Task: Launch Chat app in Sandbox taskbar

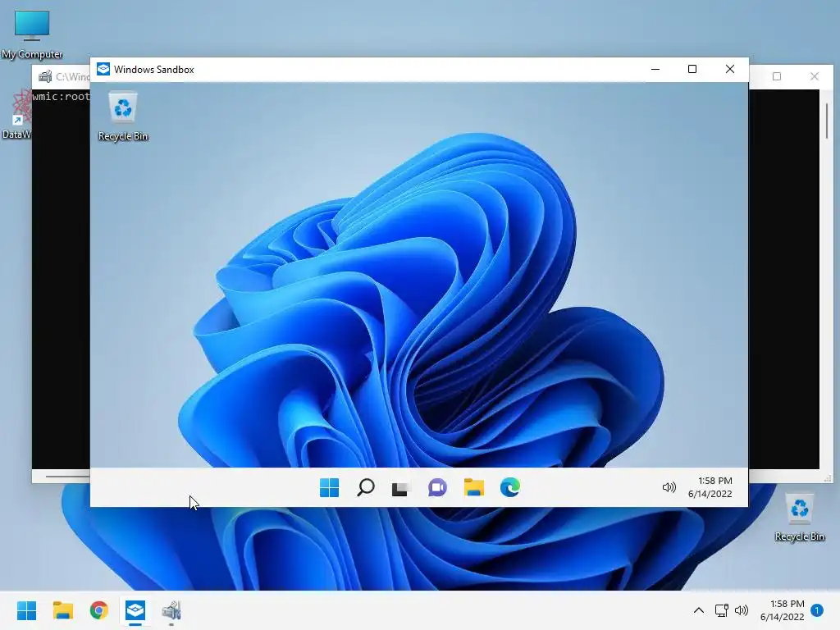Action: pos(438,487)
